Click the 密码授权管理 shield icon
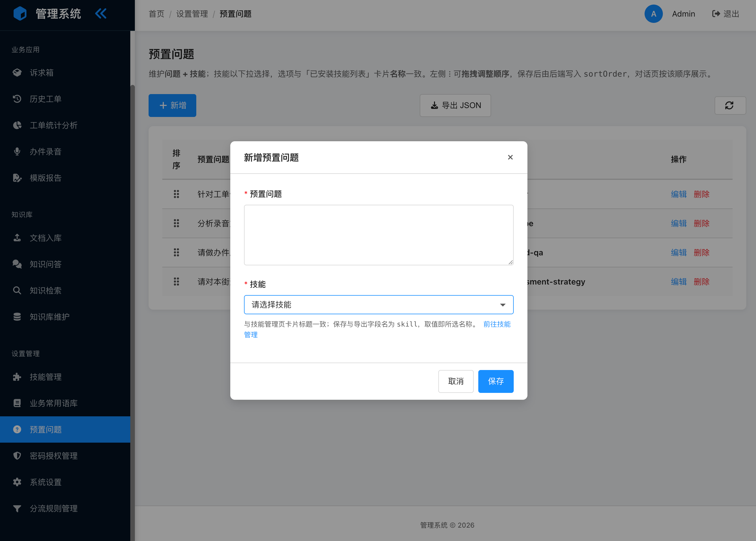 tap(17, 456)
